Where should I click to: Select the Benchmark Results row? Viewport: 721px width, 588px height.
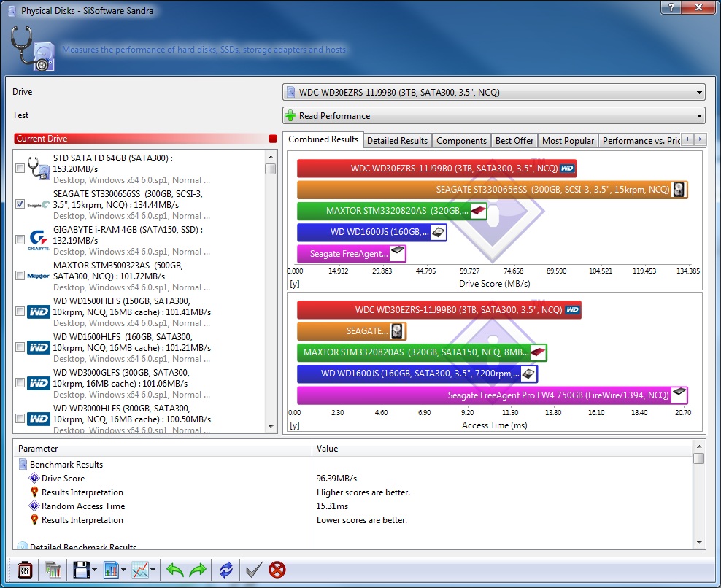353,464
